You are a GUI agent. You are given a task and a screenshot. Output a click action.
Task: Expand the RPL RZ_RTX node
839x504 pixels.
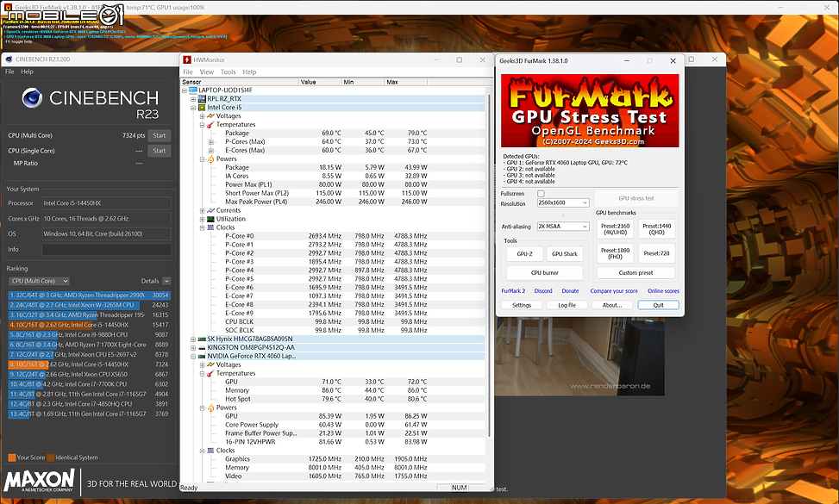[x=193, y=99]
